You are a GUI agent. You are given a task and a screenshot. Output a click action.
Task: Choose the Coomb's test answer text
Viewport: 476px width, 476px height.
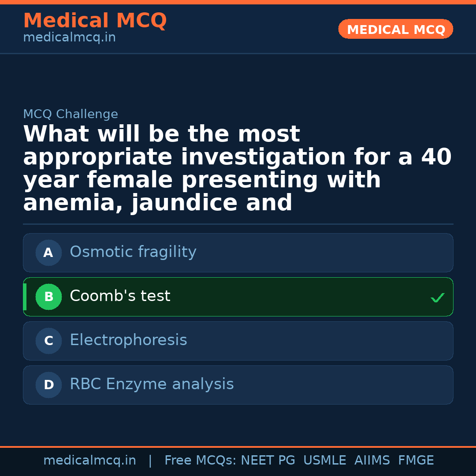120,296
